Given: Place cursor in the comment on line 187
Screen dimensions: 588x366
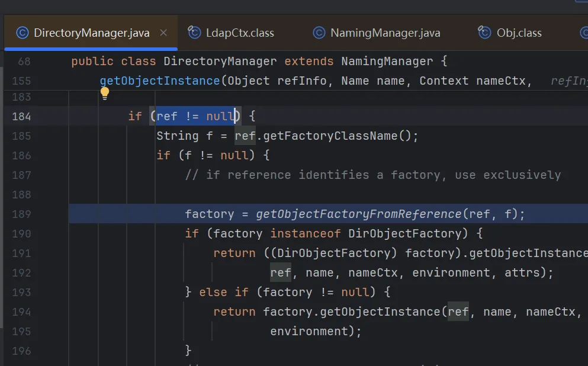Looking at the screenshot, I should [372, 175].
